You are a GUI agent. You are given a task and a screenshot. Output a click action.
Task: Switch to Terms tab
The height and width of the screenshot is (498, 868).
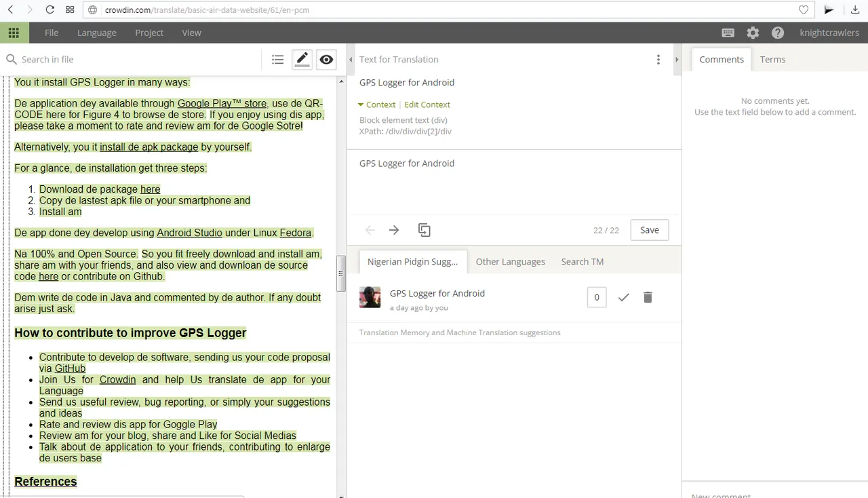point(772,60)
